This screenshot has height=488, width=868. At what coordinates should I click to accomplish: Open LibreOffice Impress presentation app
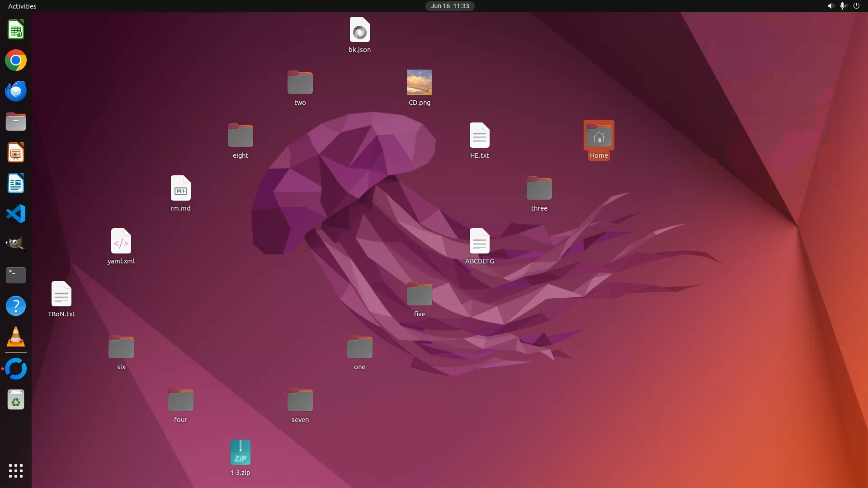16,153
